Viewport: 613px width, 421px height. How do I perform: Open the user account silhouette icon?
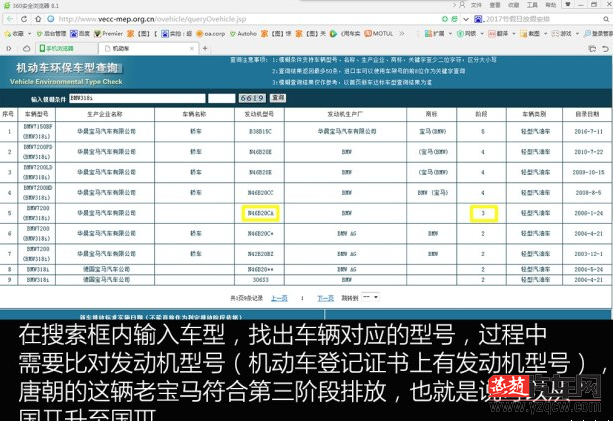click(462, 5)
